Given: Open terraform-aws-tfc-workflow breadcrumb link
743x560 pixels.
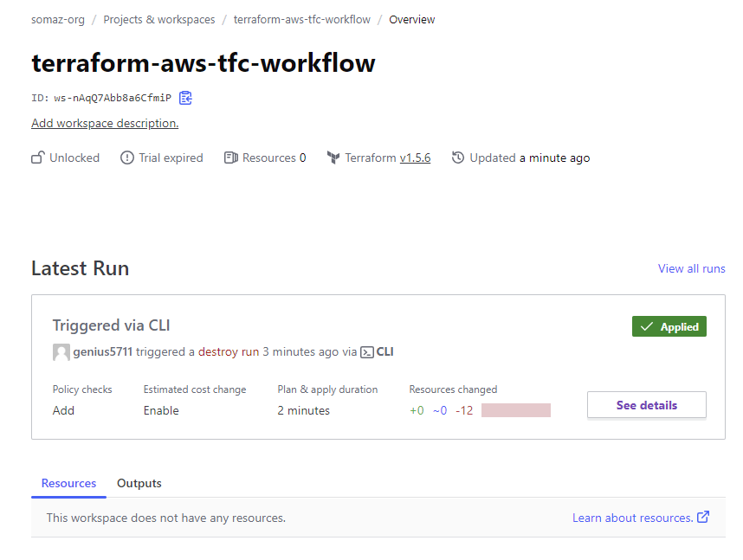Looking at the screenshot, I should click(x=302, y=19).
